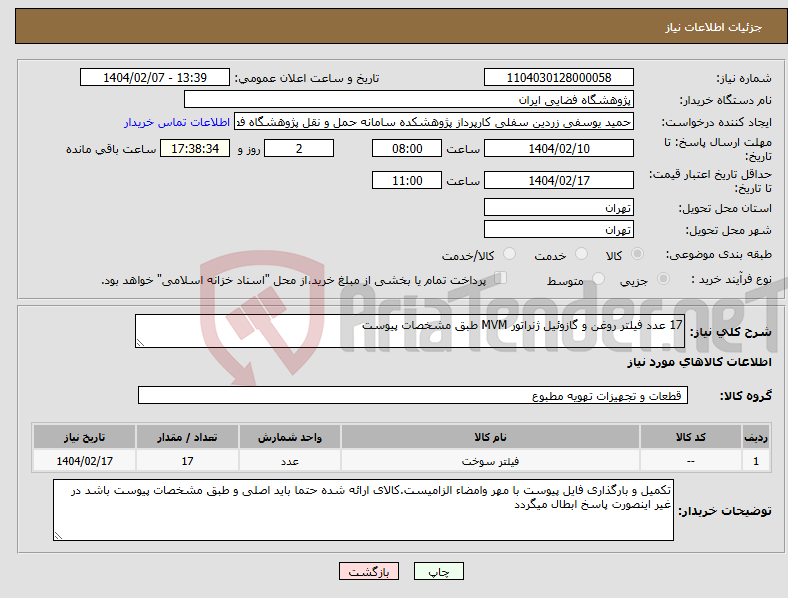Click the کد کالا column header
Image resolution: width=788 pixels, height=598 pixels.
point(691,437)
